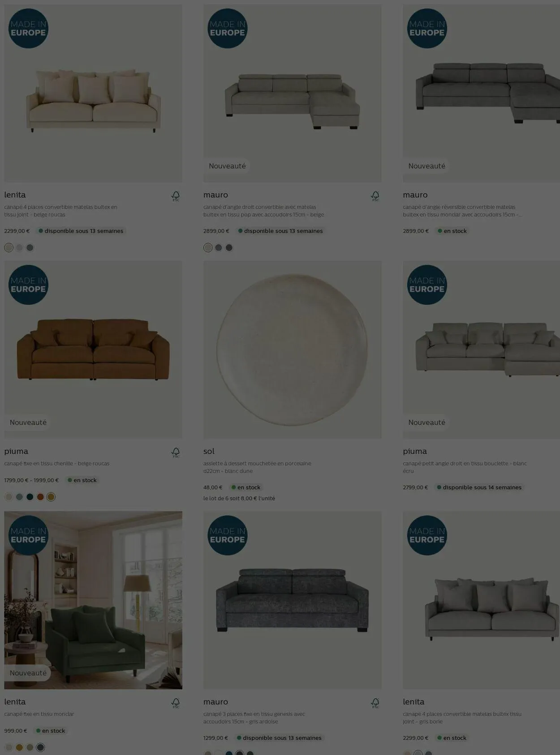The width and height of the screenshot is (560, 755).
Task: Open lenita gris borie product title
Action: click(414, 702)
